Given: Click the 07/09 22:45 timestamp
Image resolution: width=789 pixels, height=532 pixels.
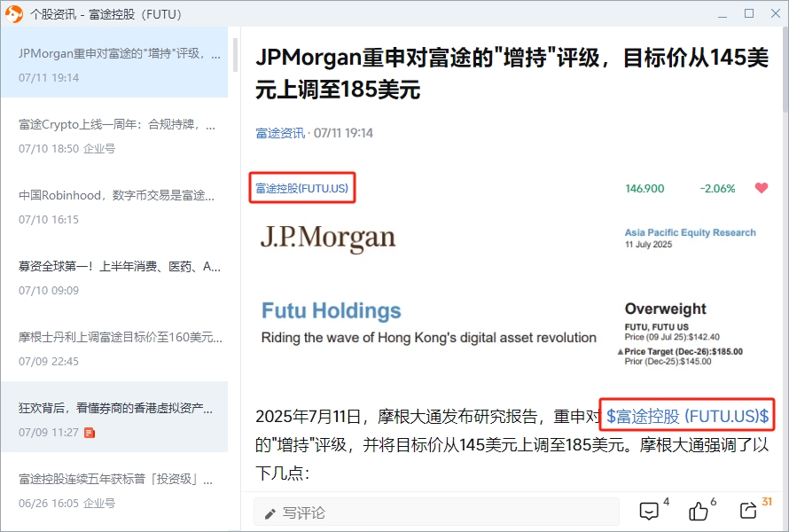Looking at the screenshot, I should [x=49, y=362].
